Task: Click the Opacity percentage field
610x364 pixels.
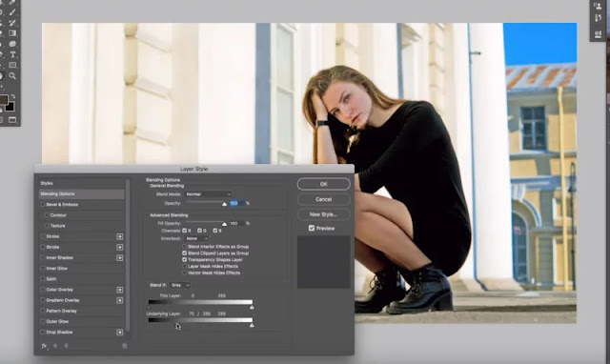Action: point(237,203)
